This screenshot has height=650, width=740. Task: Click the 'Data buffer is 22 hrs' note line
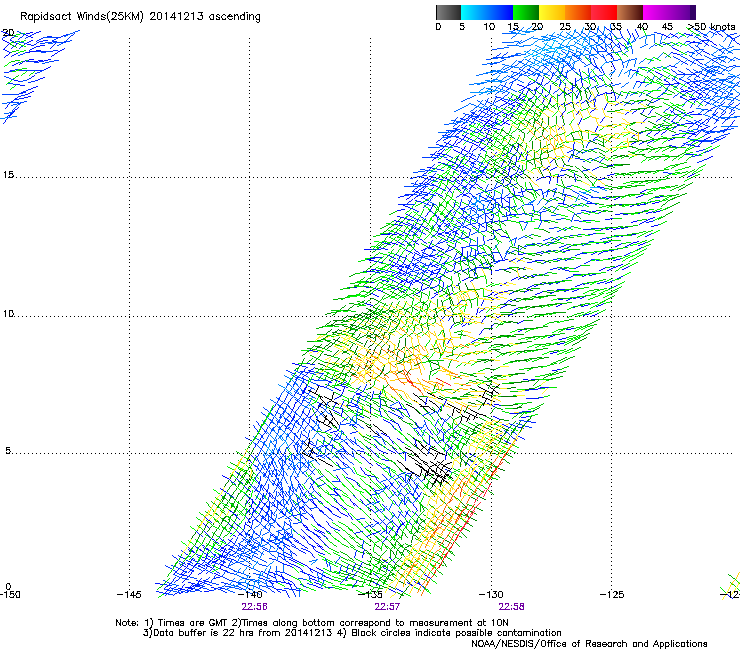(x=352, y=633)
